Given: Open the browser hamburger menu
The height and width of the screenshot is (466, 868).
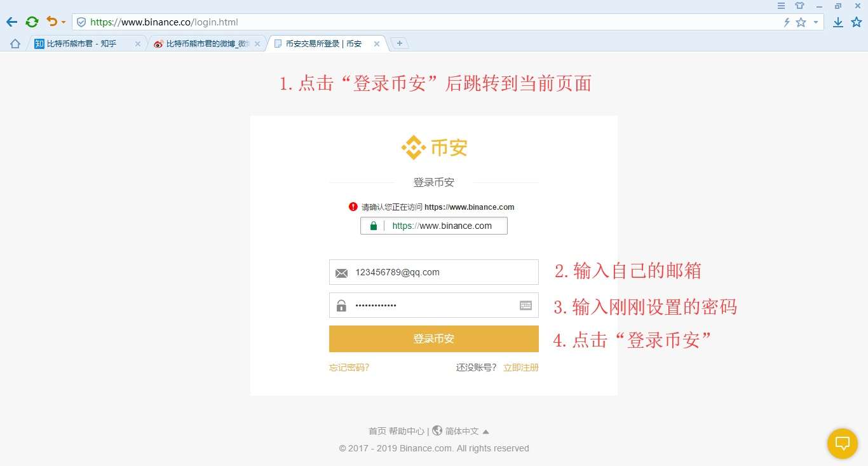Looking at the screenshot, I should [781, 5].
